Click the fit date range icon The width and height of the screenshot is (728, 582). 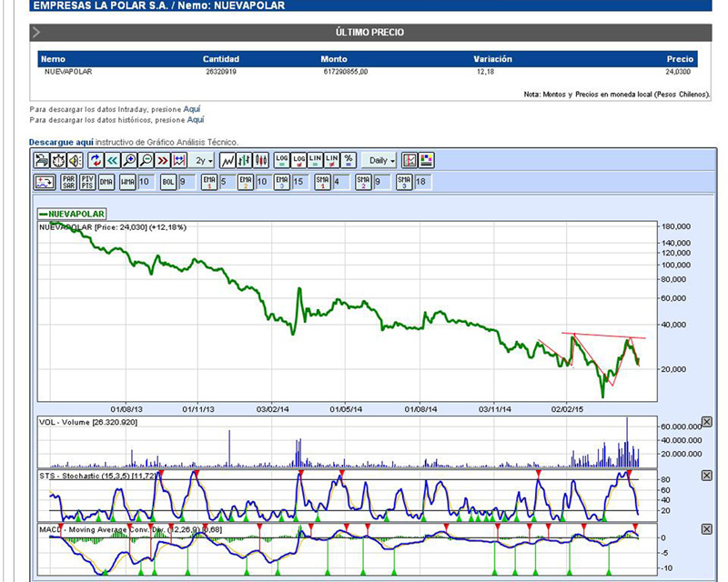[x=179, y=161]
